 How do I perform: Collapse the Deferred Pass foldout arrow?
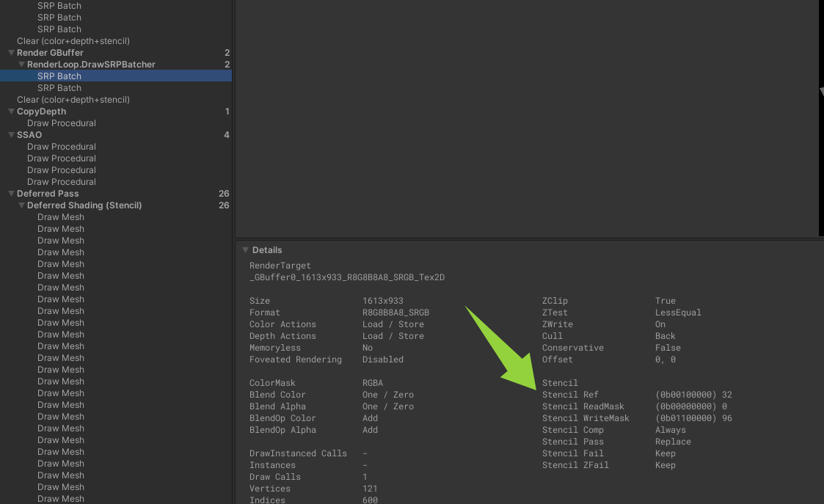pos(11,194)
